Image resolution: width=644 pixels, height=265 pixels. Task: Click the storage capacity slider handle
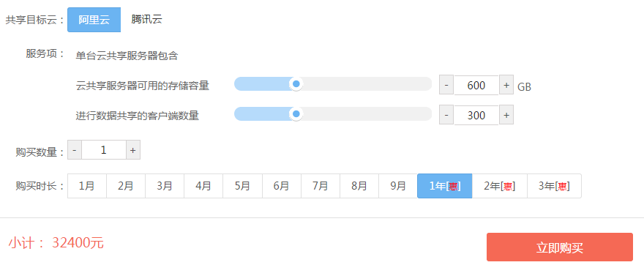point(296,83)
